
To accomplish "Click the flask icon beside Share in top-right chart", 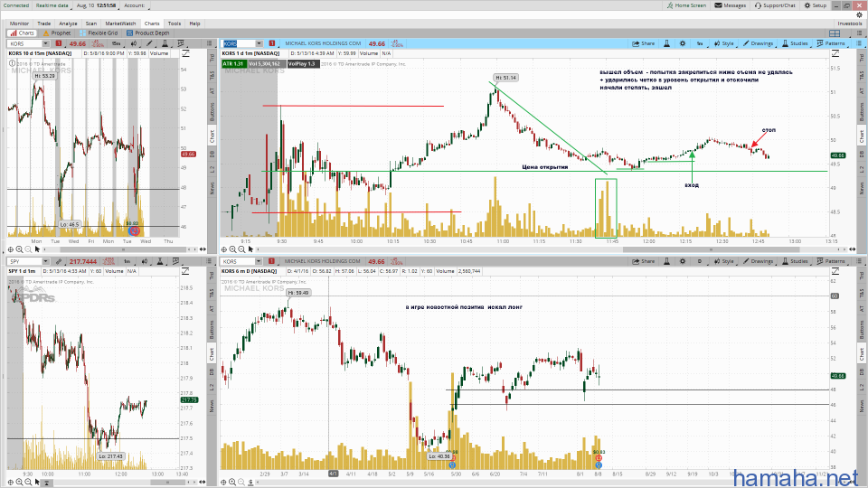I will [666, 43].
